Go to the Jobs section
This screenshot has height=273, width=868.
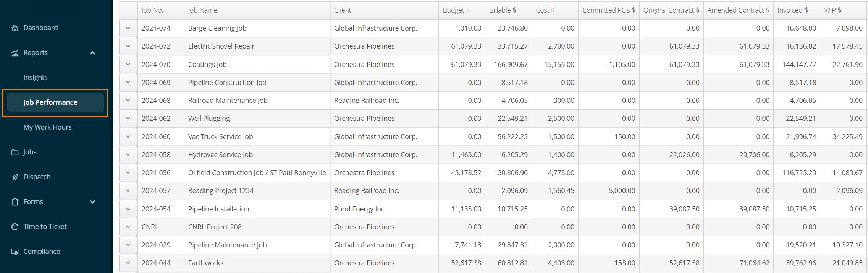[30, 152]
